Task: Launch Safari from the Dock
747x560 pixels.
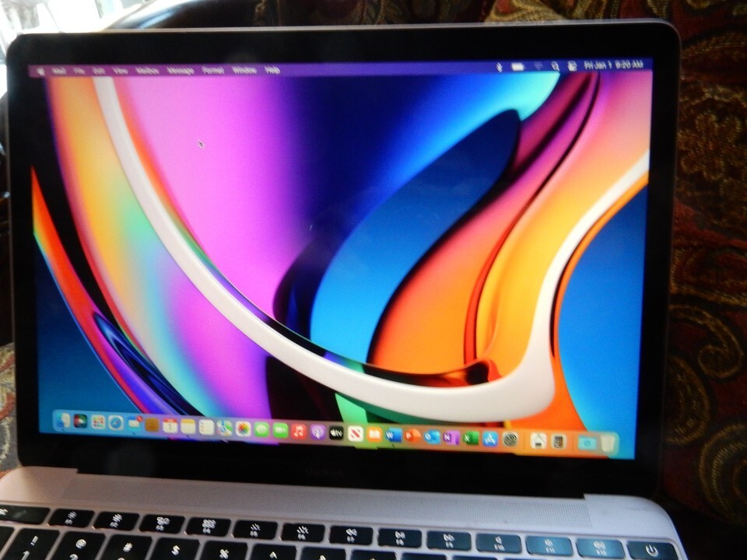Action: point(116,422)
